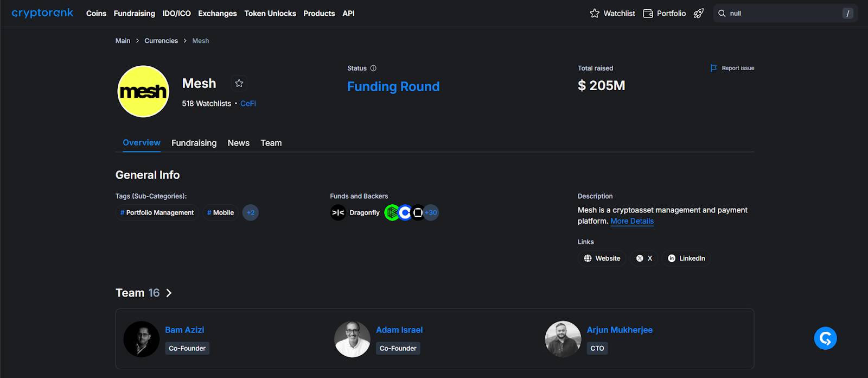Click the Dragonfly fund logo
Viewport: 868px width, 378px height.
point(338,213)
